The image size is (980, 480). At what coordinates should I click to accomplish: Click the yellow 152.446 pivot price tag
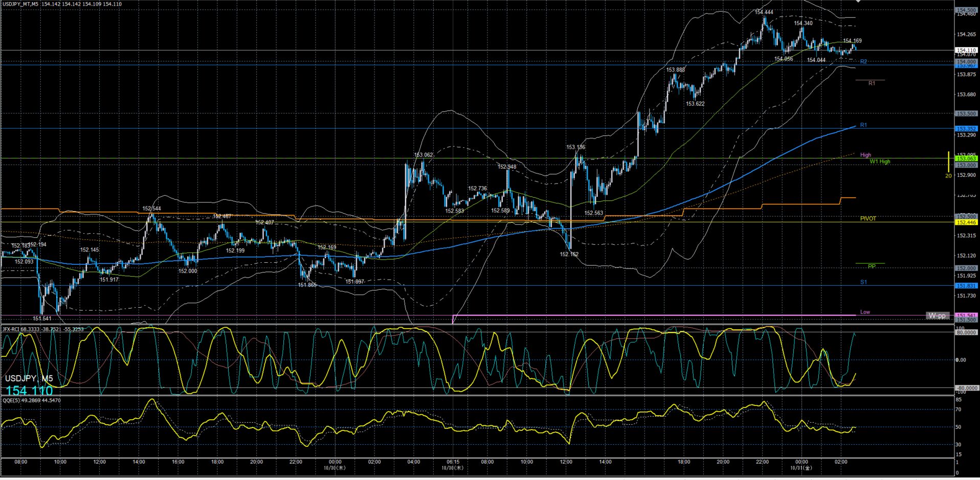click(966, 222)
